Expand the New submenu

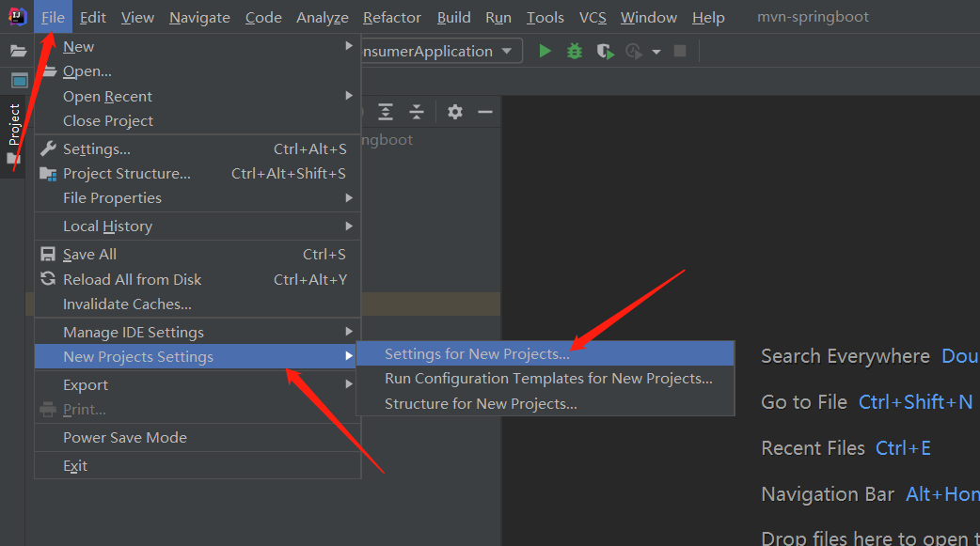(x=198, y=47)
